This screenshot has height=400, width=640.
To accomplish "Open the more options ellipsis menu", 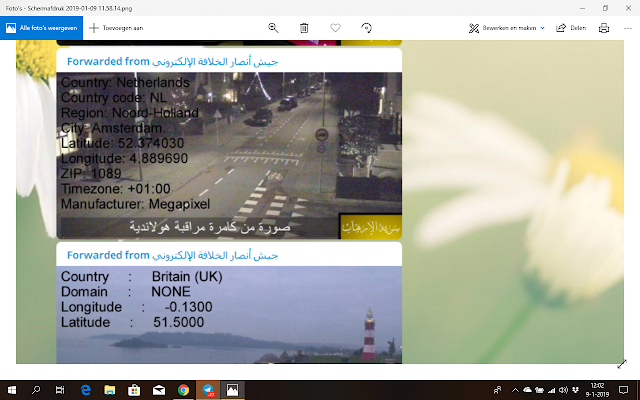I will click(x=628, y=28).
